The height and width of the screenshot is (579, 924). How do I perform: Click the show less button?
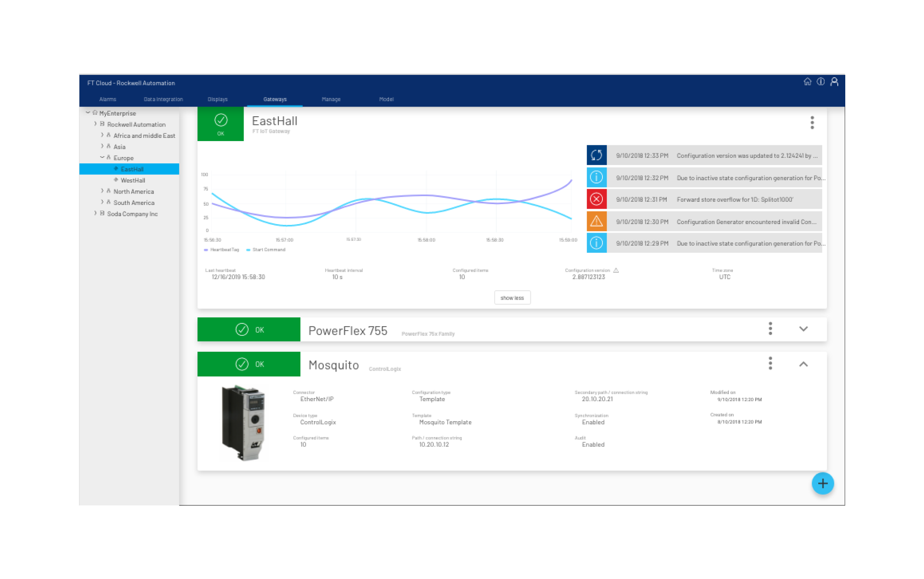(512, 298)
